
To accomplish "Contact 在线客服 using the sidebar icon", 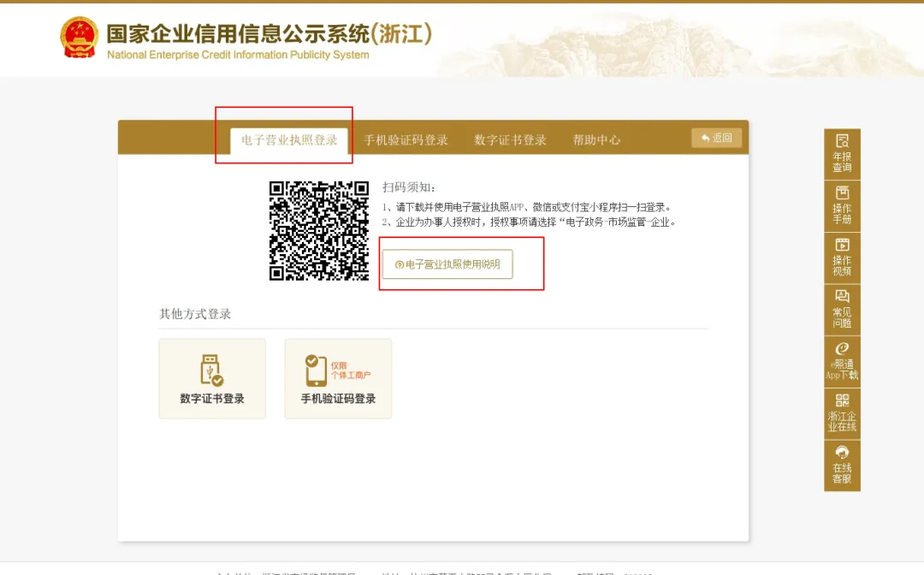I will (x=842, y=465).
